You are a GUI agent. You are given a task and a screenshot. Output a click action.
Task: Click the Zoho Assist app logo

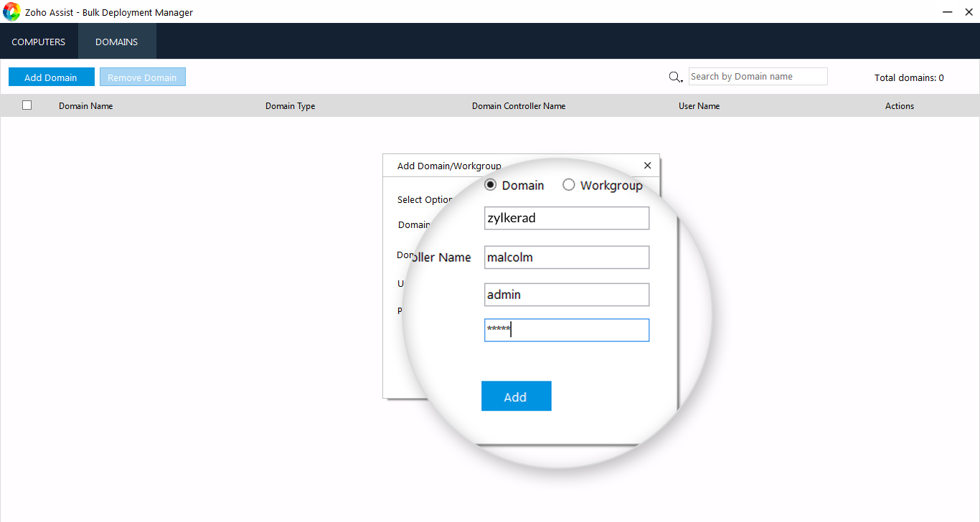[12, 11]
